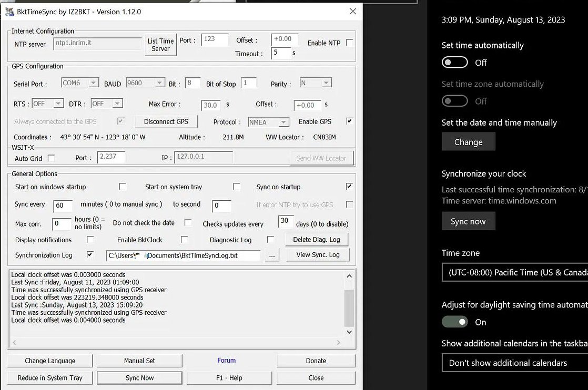
Task: Enable the NTP checkbox
Action: [350, 43]
